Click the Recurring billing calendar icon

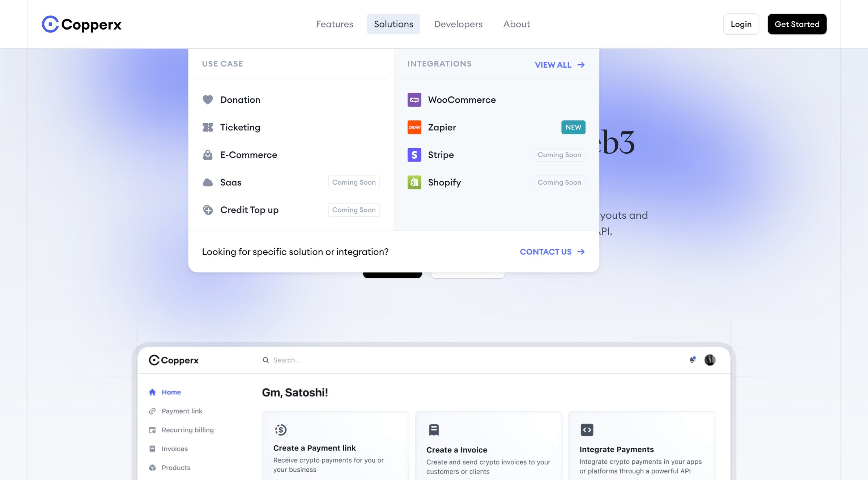click(152, 430)
